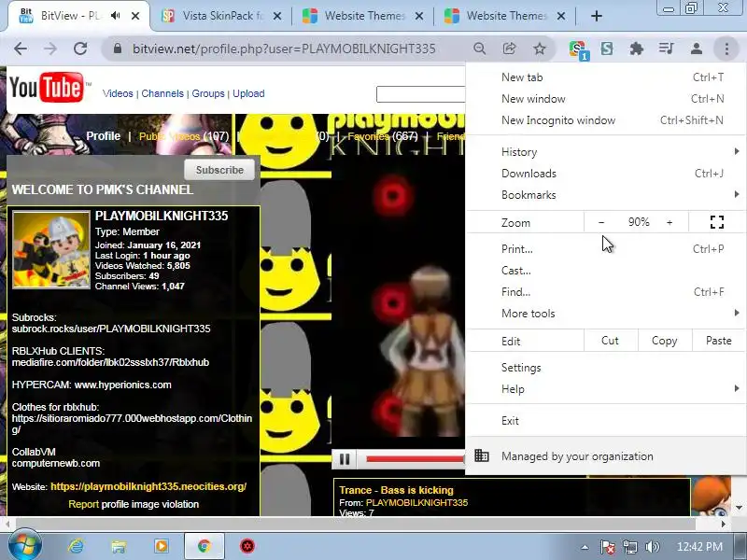
Task: Click the three-dot Chrome menu button
Action: pyautogui.click(x=726, y=49)
